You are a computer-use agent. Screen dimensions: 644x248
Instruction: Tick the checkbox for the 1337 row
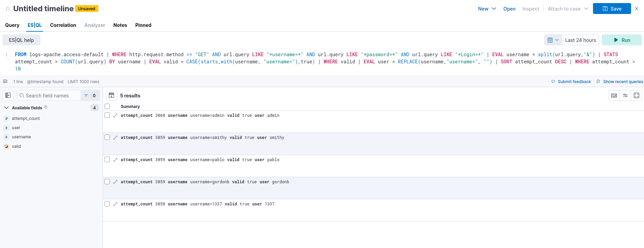(107, 204)
